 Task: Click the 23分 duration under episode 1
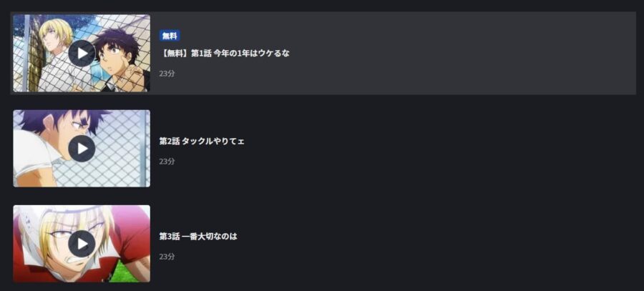coord(167,74)
